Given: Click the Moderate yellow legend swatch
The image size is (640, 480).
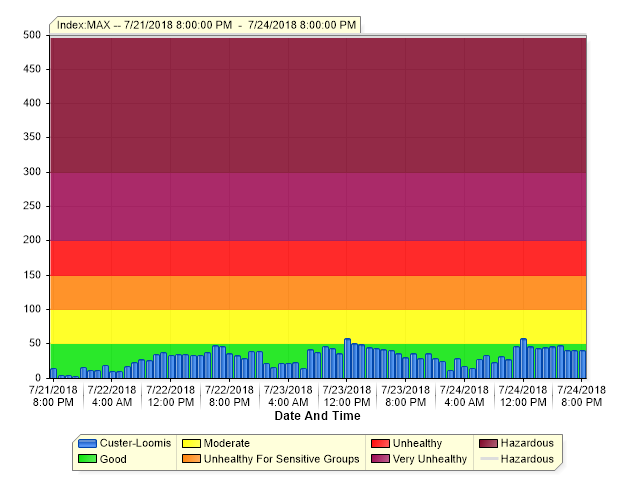Looking at the screenshot, I should (x=191, y=443).
